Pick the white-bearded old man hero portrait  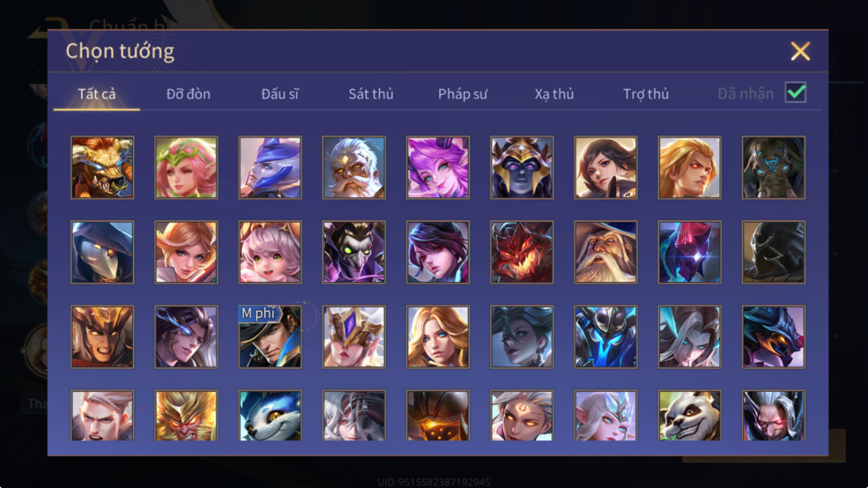click(354, 168)
